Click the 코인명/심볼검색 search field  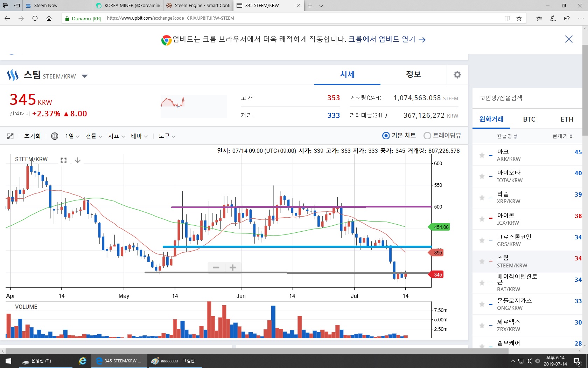(x=527, y=98)
